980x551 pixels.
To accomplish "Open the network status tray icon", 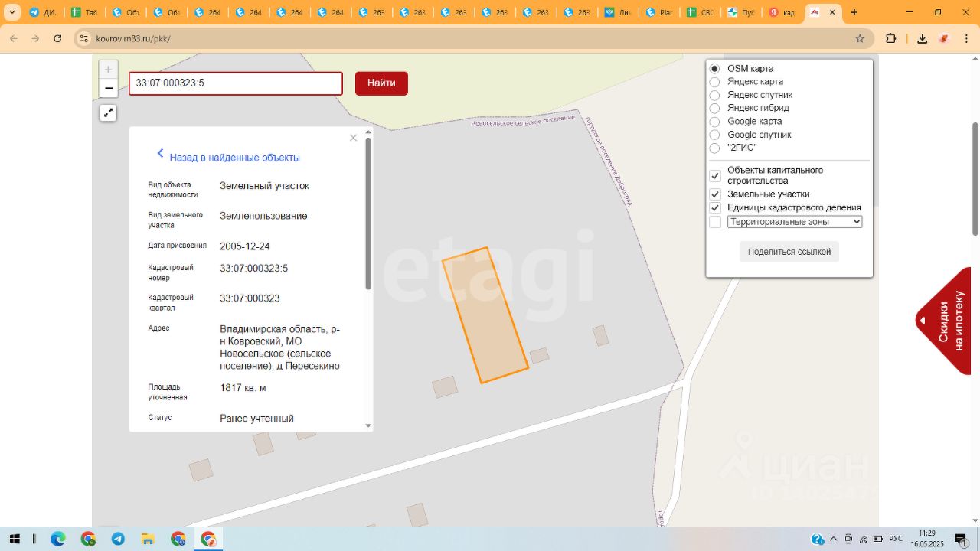I will [864, 539].
